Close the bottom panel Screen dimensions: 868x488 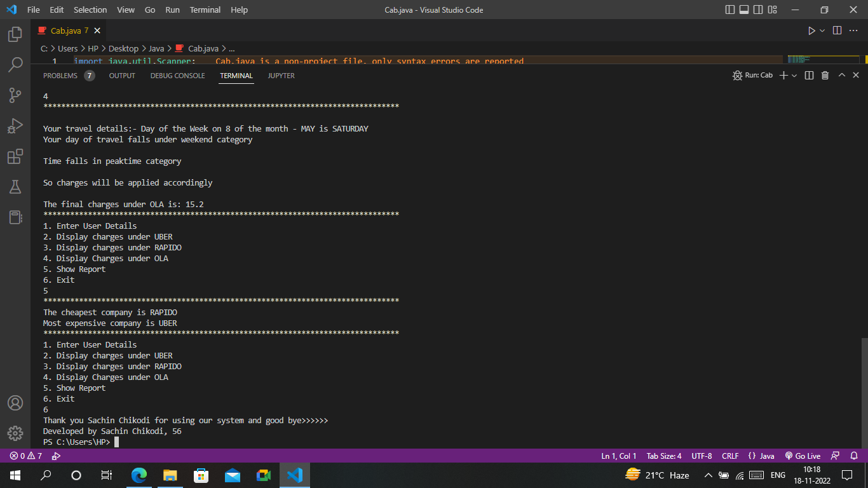[x=856, y=75]
